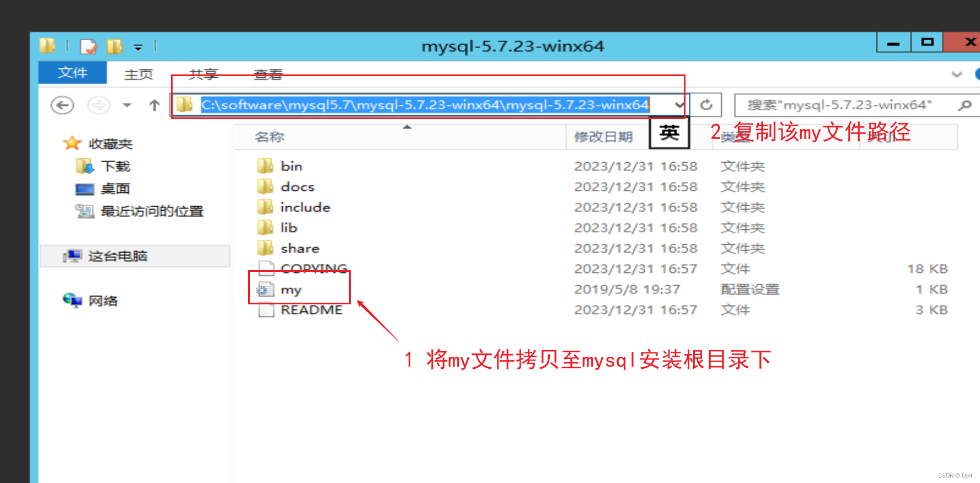Select the share folder
Image resolution: width=980 pixels, height=483 pixels.
pyautogui.click(x=300, y=248)
